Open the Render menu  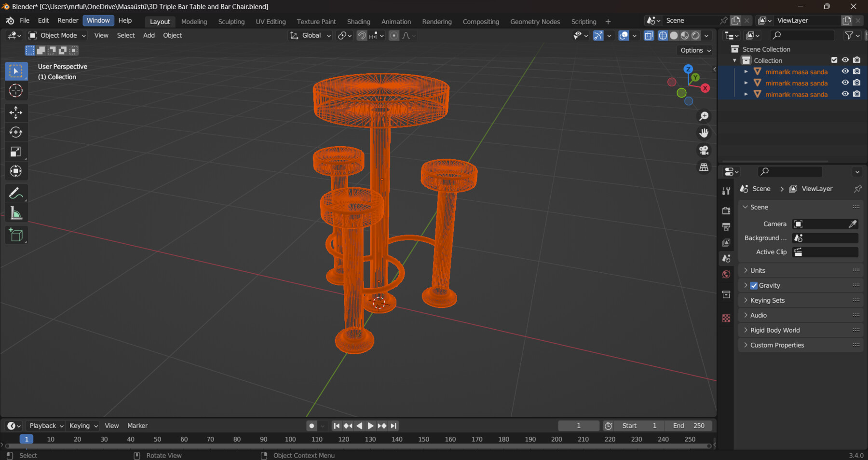[x=68, y=20]
